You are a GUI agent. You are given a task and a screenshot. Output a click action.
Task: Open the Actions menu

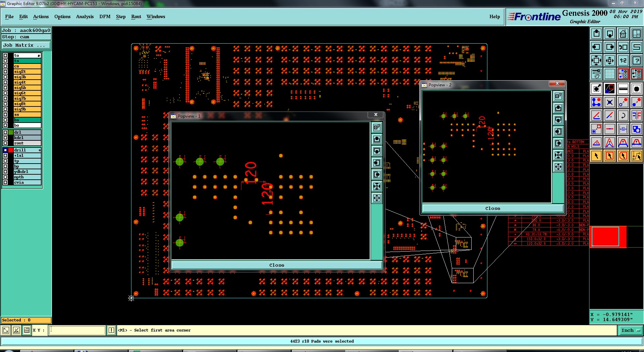(41, 16)
